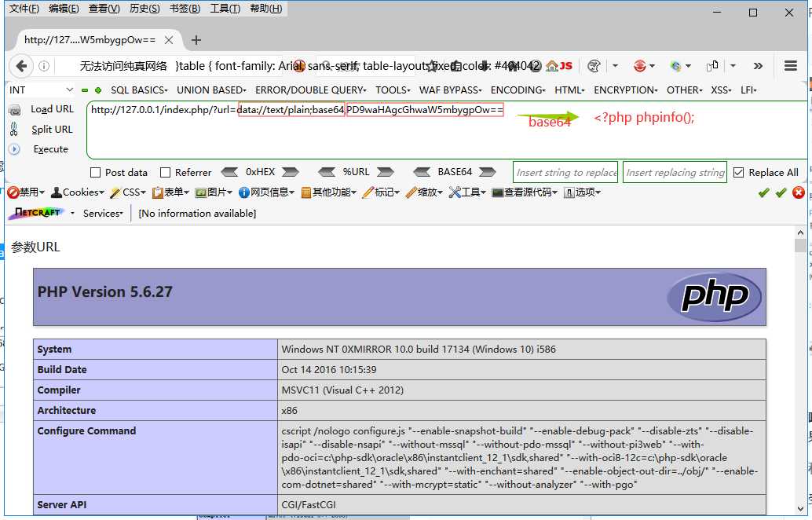Open the JS home icon in toolbar
The width and height of the screenshot is (812, 520).
pyautogui.click(x=559, y=66)
